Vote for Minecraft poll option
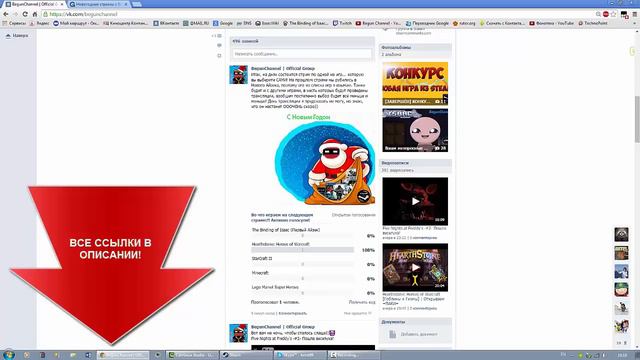Viewport: 640px width, 360px height. pyautogui.click(x=260, y=273)
